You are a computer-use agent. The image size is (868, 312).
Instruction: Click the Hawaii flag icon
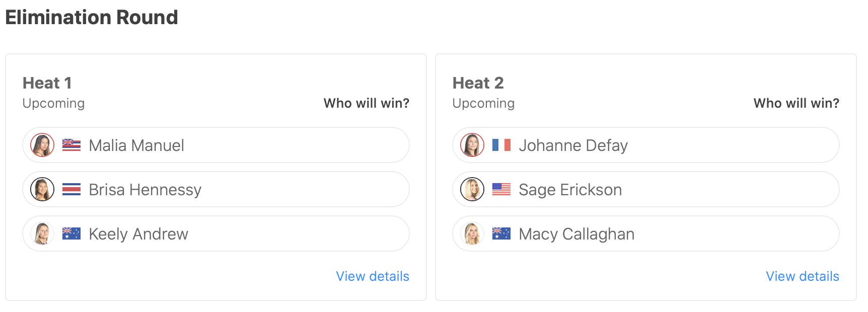(x=71, y=145)
